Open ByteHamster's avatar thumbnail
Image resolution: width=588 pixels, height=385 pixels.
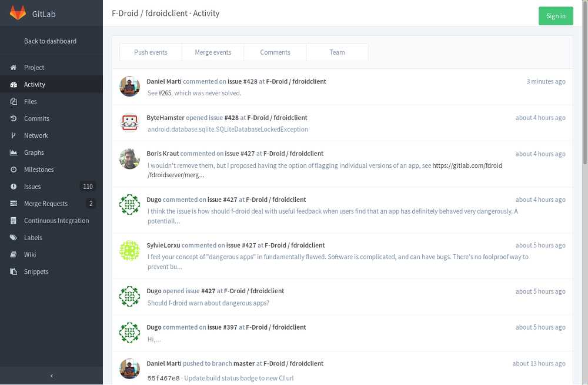pyautogui.click(x=129, y=122)
